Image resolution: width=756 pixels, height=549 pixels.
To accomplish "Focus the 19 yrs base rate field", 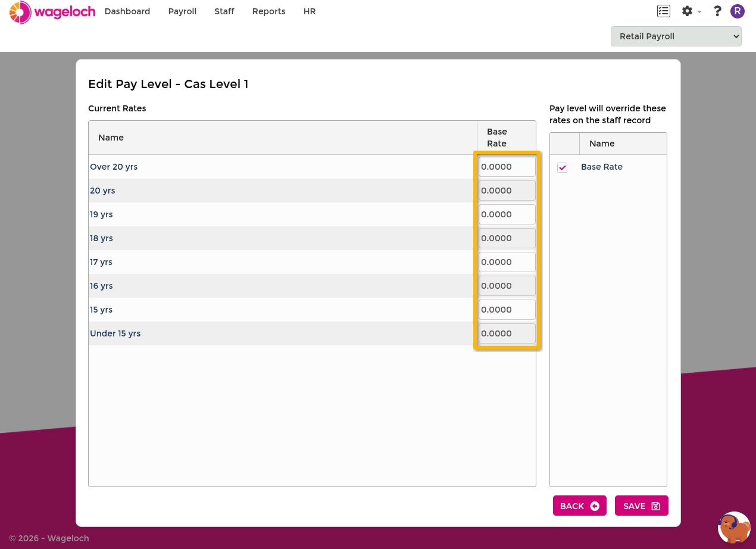I will coord(507,214).
